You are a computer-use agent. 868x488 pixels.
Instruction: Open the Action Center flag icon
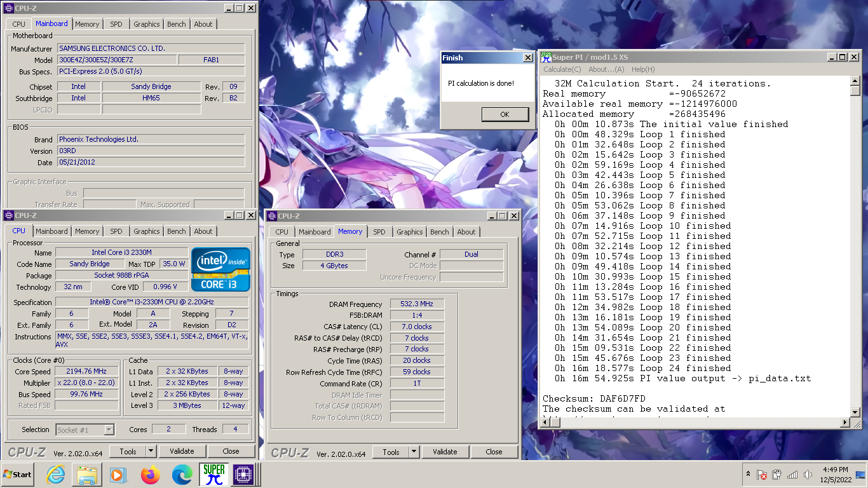click(762, 475)
